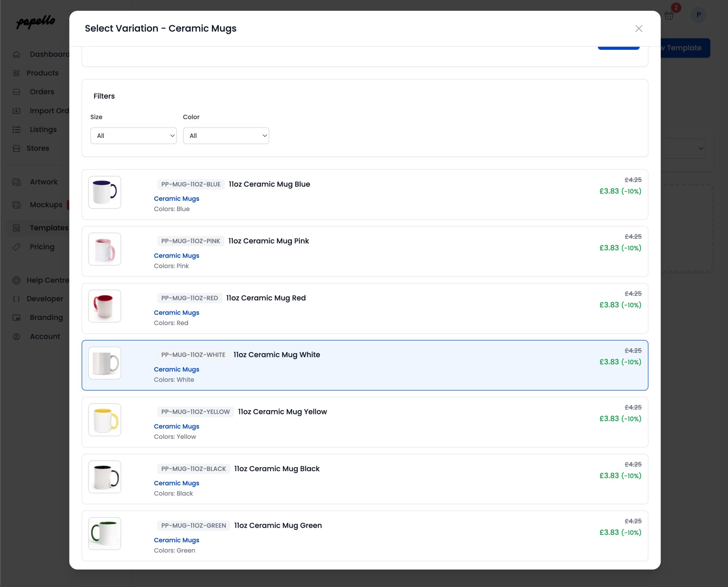Open the user profile avatar
Screen dimensions: 728x587
pyautogui.click(x=698, y=15)
